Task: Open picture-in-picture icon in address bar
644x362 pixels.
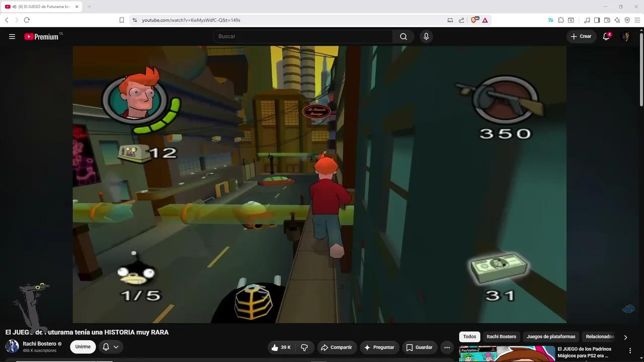Action: 450,20
